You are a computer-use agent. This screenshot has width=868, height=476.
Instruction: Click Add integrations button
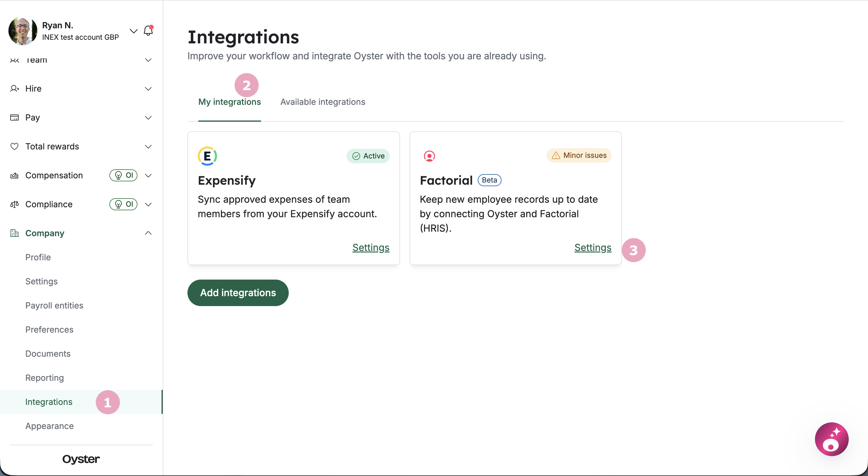[238, 293]
